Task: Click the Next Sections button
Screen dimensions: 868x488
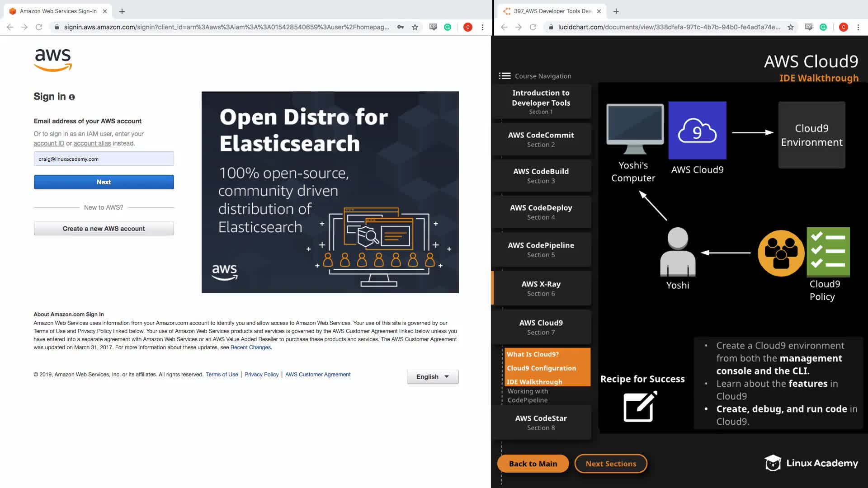Action: [611, 464]
